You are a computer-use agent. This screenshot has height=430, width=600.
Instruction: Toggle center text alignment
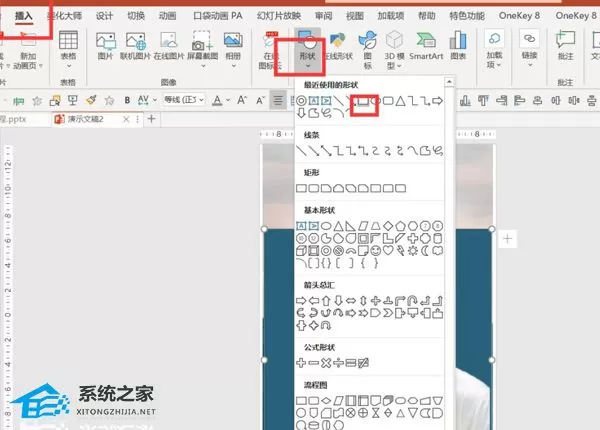click(278, 100)
